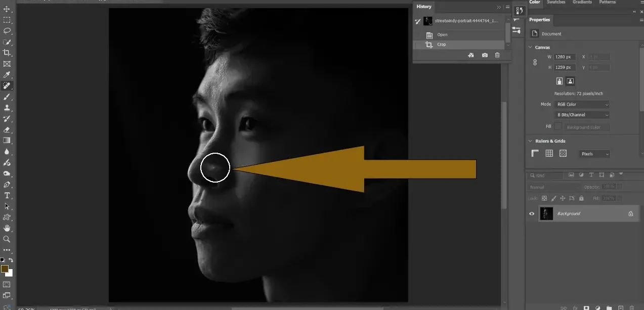This screenshot has width=644, height=310.
Task: Select the Crop tool in toolbar
Action: [7, 53]
